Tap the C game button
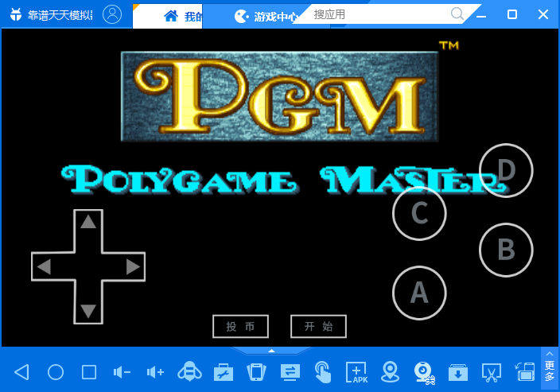Image resolution: width=560 pixels, height=392 pixels. click(419, 213)
